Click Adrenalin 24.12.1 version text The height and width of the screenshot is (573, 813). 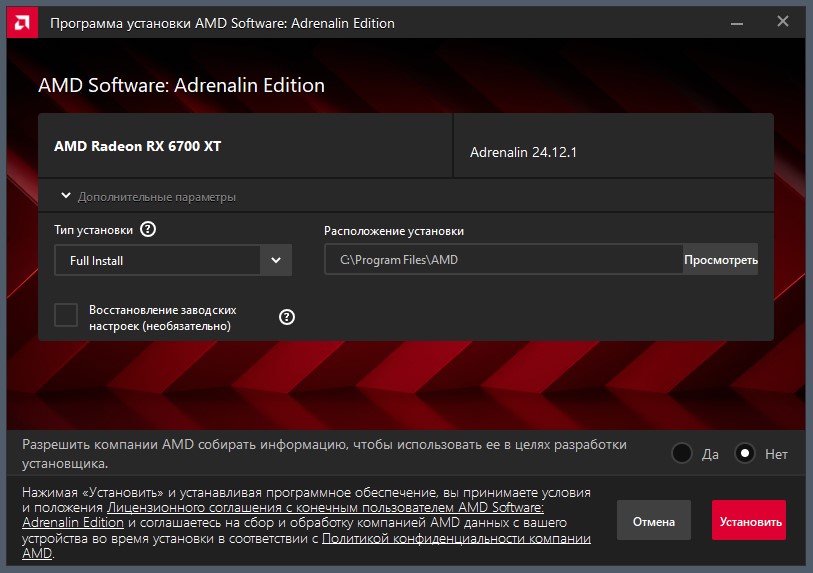pos(523,152)
